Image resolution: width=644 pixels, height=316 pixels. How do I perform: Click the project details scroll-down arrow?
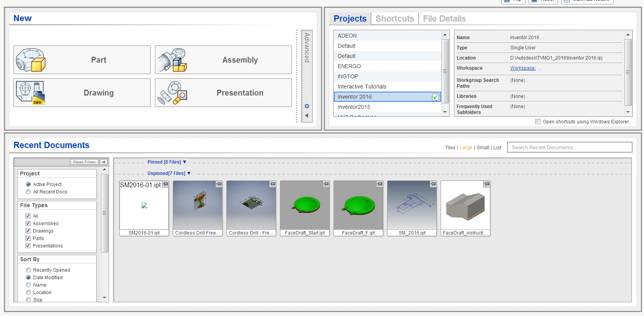coord(628,112)
